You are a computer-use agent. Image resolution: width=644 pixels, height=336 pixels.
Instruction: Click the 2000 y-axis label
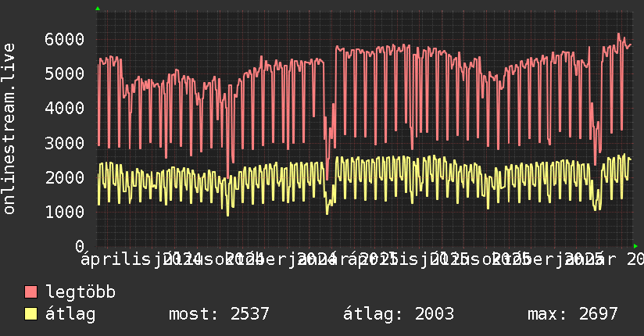(65, 177)
